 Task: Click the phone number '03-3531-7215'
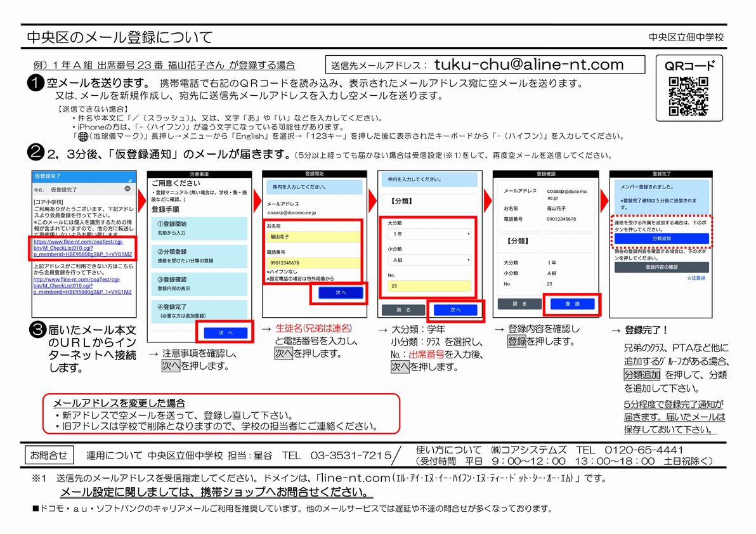coord(351,455)
